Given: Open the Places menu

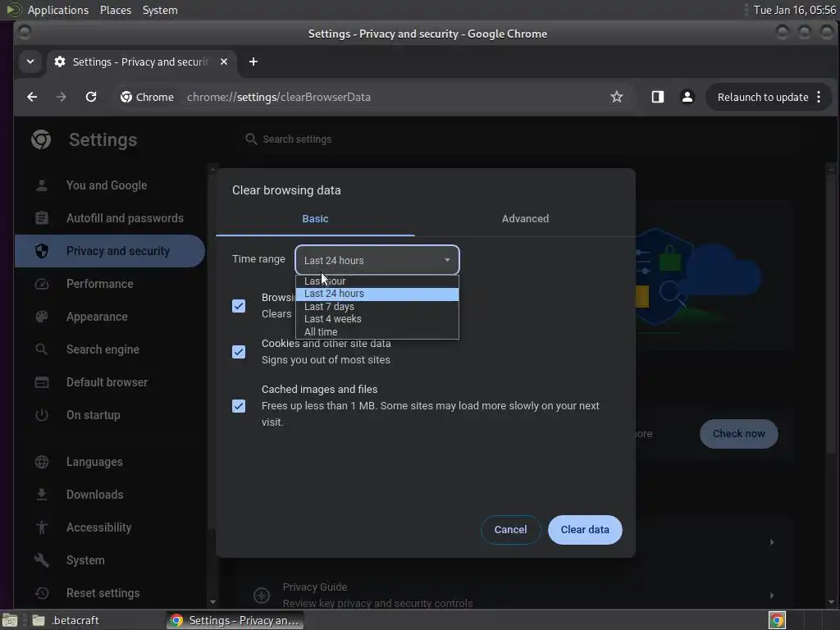Looking at the screenshot, I should pos(116,10).
